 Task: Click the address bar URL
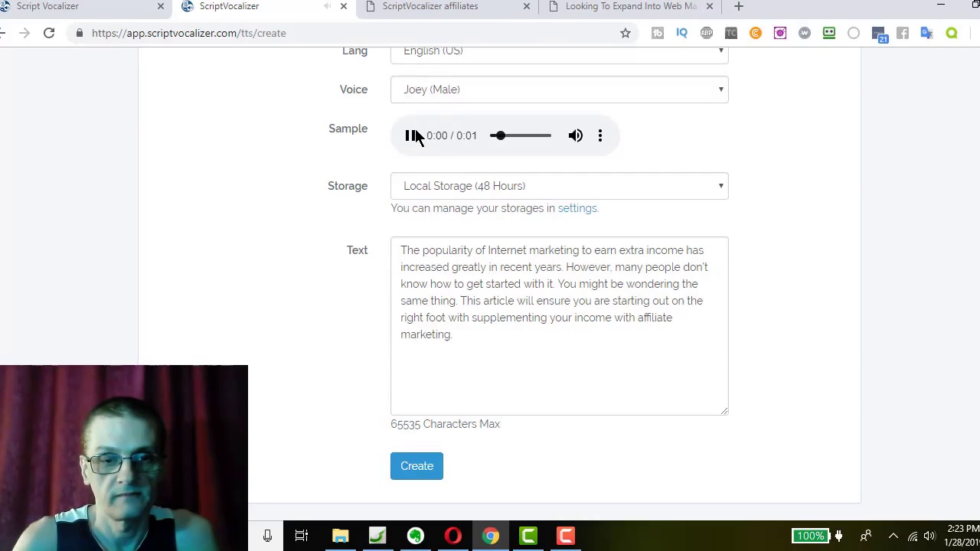point(188,33)
